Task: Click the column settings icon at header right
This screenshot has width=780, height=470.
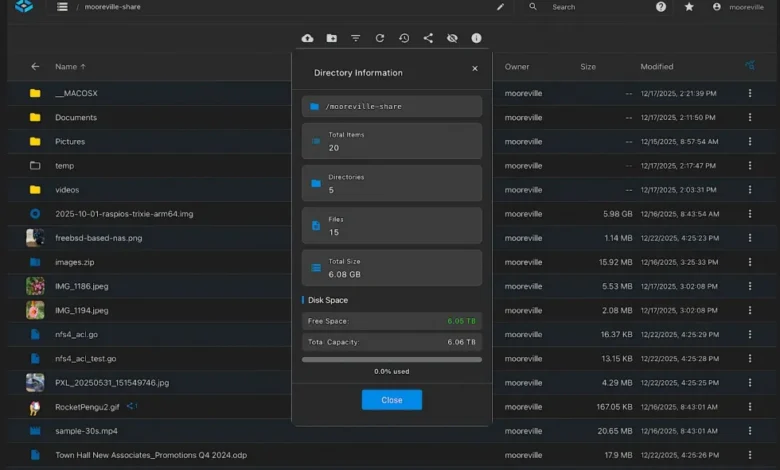Action: [x=750, y=66]
